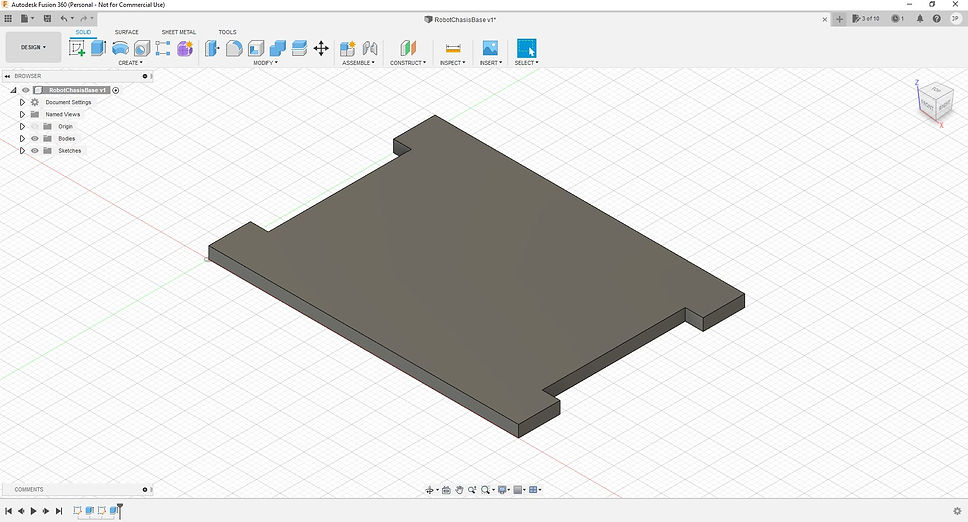Open the INSPECT dropdown menu

tap(453, 63)
